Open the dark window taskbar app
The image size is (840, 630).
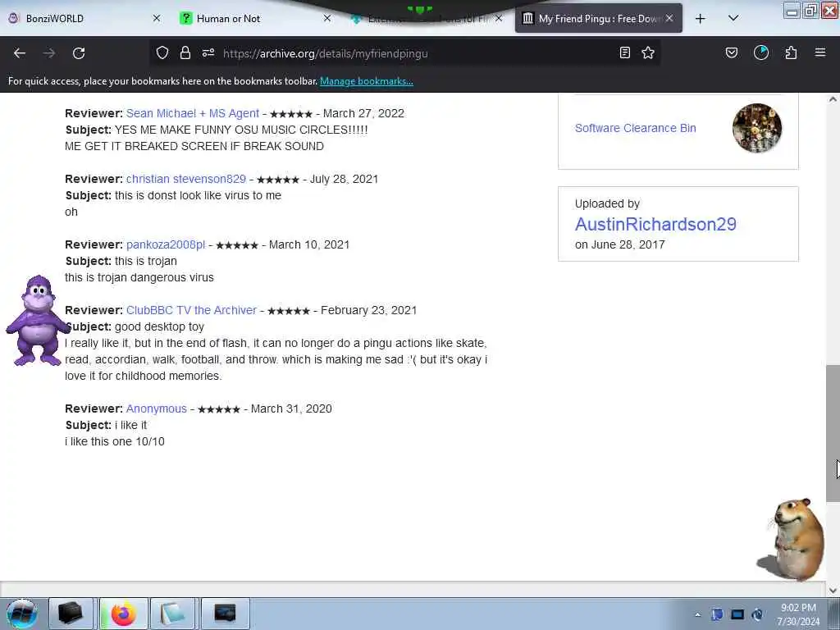[x=225, y=614]
